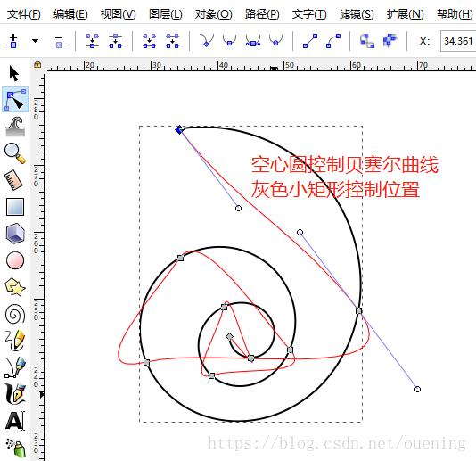The height and width of the screenshot is (461, 476).
Task: Make selected nodes cusp (corner)
Action: (207, 40)
